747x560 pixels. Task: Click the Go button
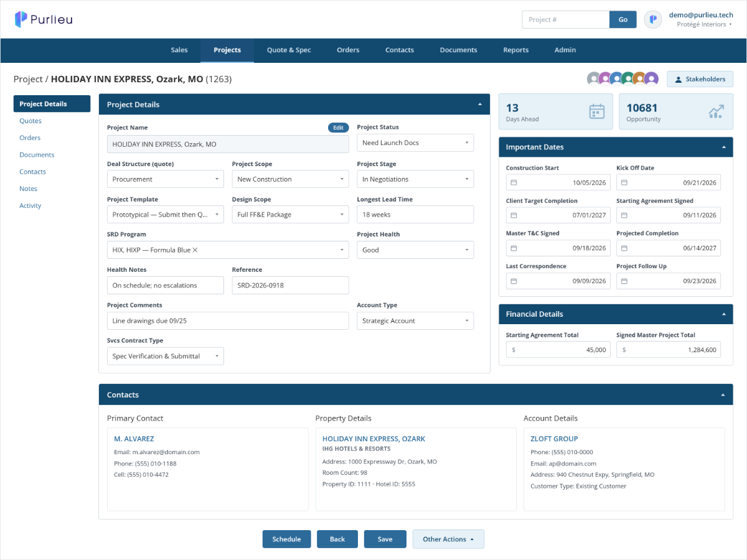point(623,19)
